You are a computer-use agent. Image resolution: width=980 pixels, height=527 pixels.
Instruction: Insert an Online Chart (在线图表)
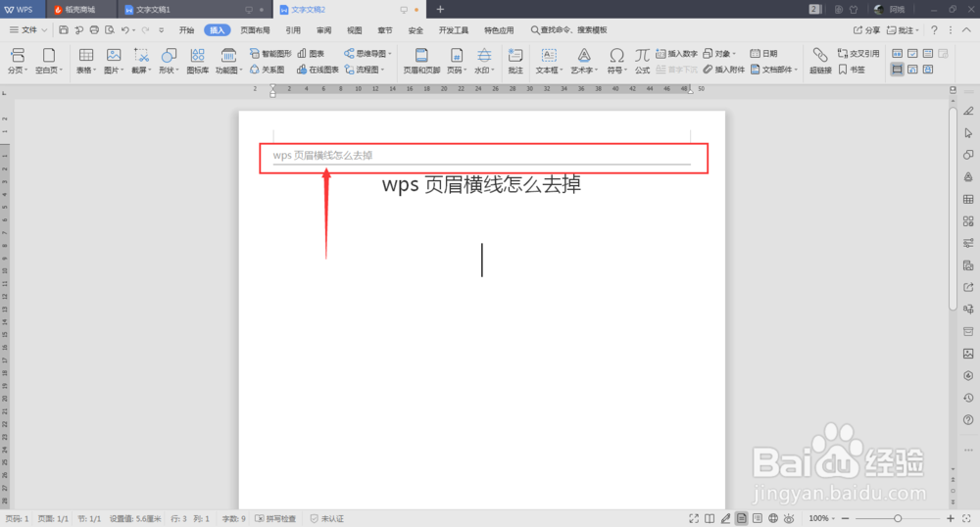point(318,70)
